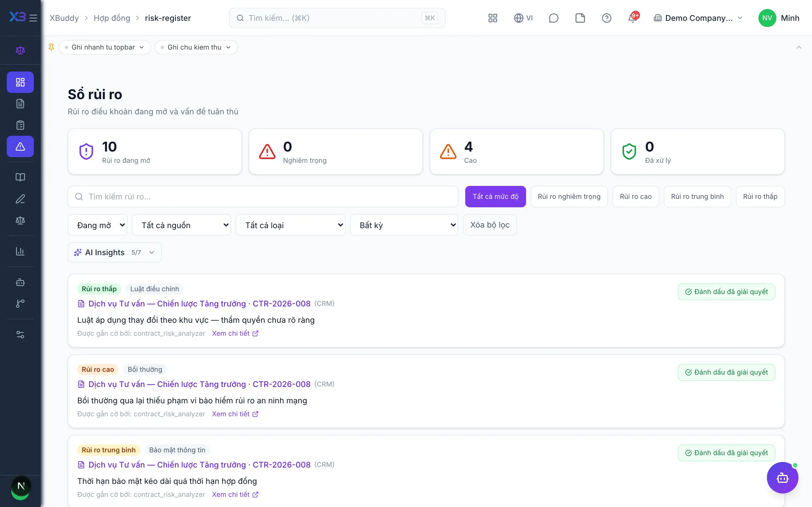The width and height of the screenshot is (812, 507).
Task: Select the "Rủi ro thấp" filter chip
Action: (760, 197)
